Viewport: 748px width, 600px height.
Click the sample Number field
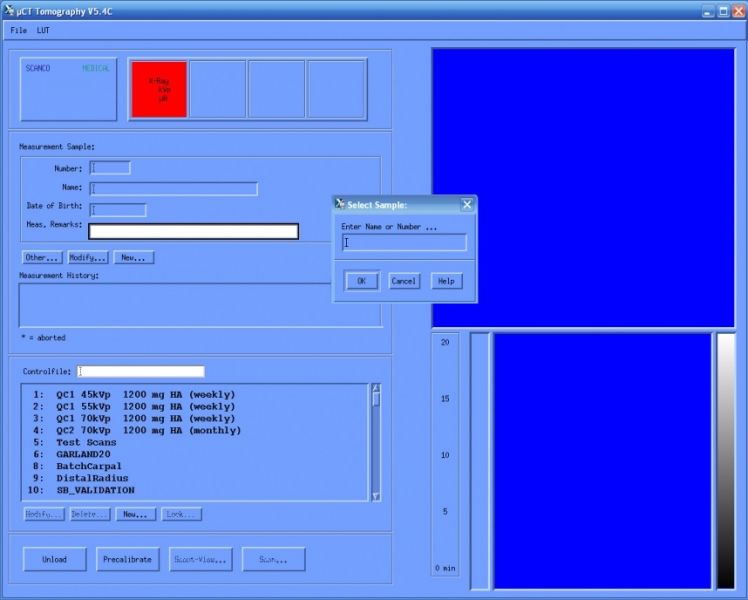pos(110,168)
